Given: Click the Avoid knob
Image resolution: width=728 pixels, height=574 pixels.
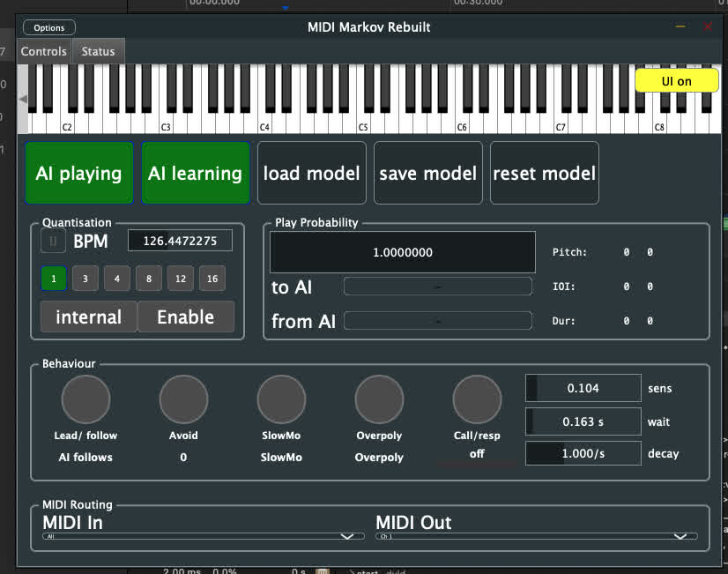Looking at the screenshot, I should click(183, 399).
